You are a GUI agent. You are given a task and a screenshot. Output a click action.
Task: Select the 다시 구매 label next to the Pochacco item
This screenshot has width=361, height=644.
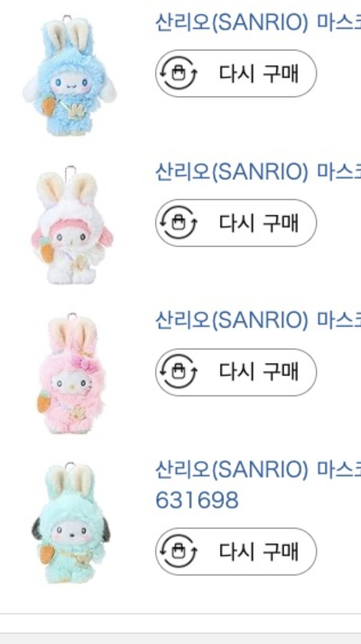coord(259,551)
